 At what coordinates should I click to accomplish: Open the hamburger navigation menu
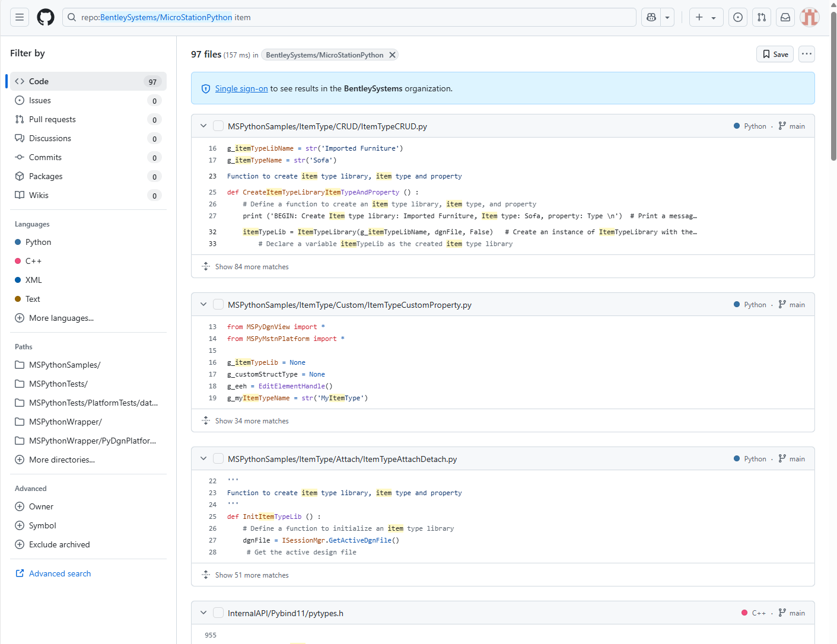pyautogui.click(x=20, y=17)
